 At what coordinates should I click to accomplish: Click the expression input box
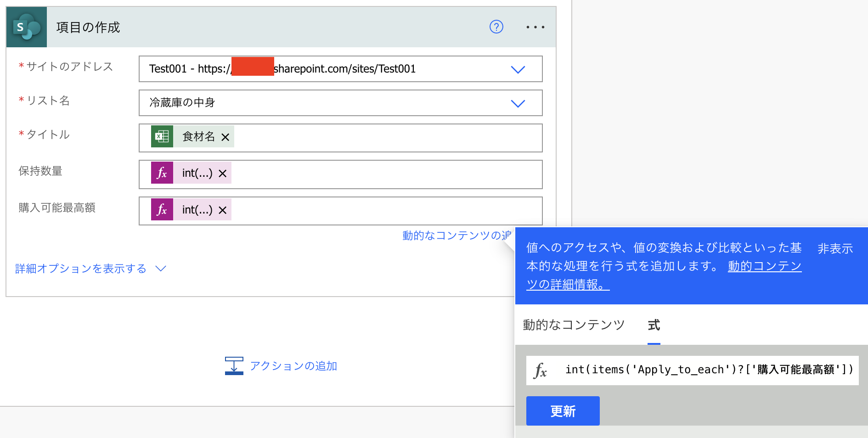[x=693, y=370]
